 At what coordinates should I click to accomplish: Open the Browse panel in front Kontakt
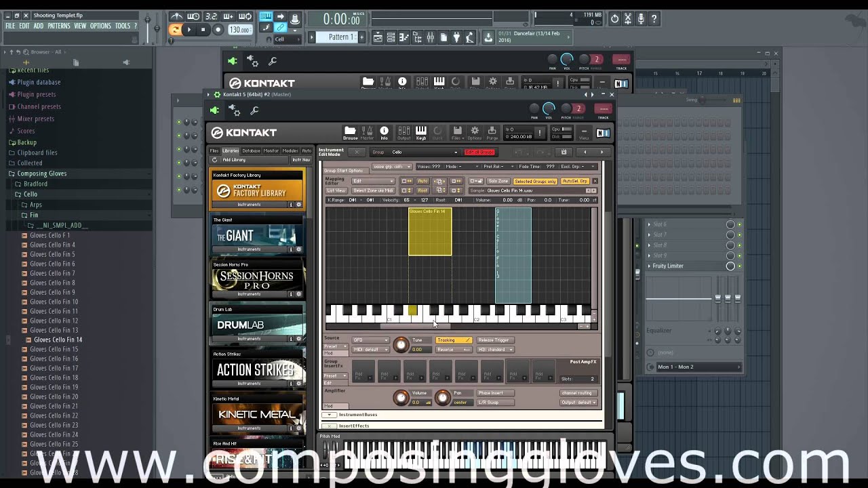350,133
